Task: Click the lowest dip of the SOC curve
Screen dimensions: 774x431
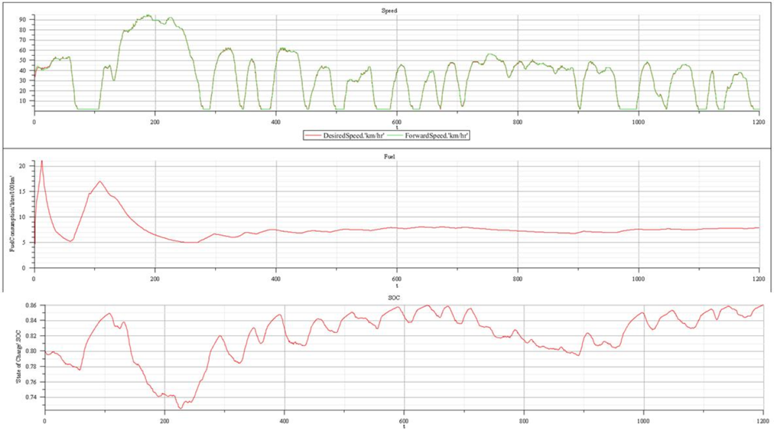Action: click(181, 408)
